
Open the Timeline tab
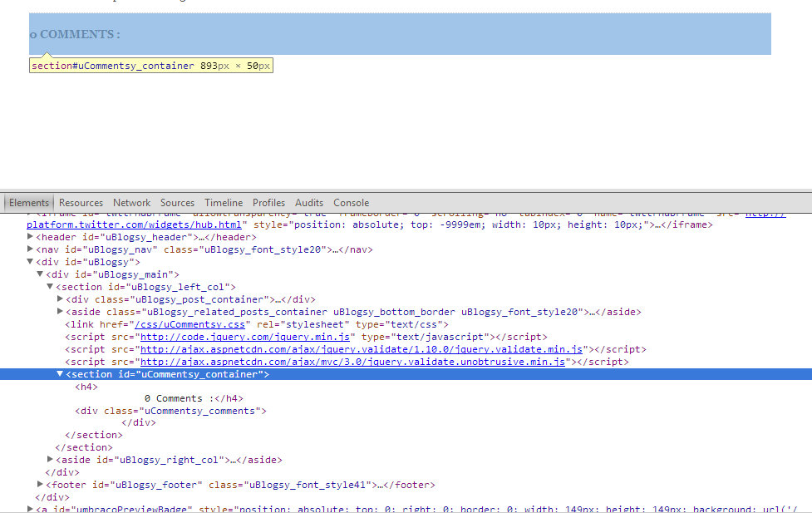[224, 203]
